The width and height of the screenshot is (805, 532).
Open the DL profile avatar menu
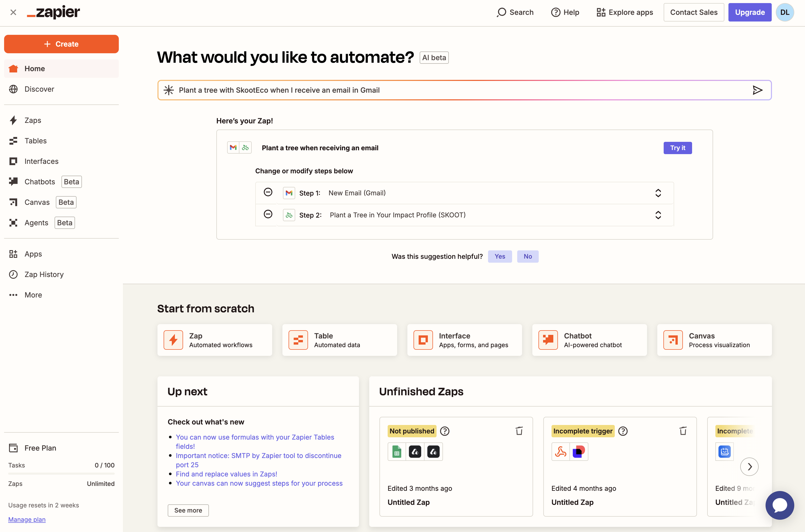coord(785,13)
